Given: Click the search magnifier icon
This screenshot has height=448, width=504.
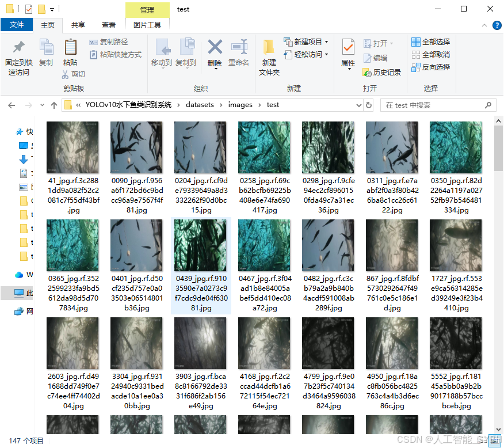Looking at the screenshot, I should coord(488,105).
